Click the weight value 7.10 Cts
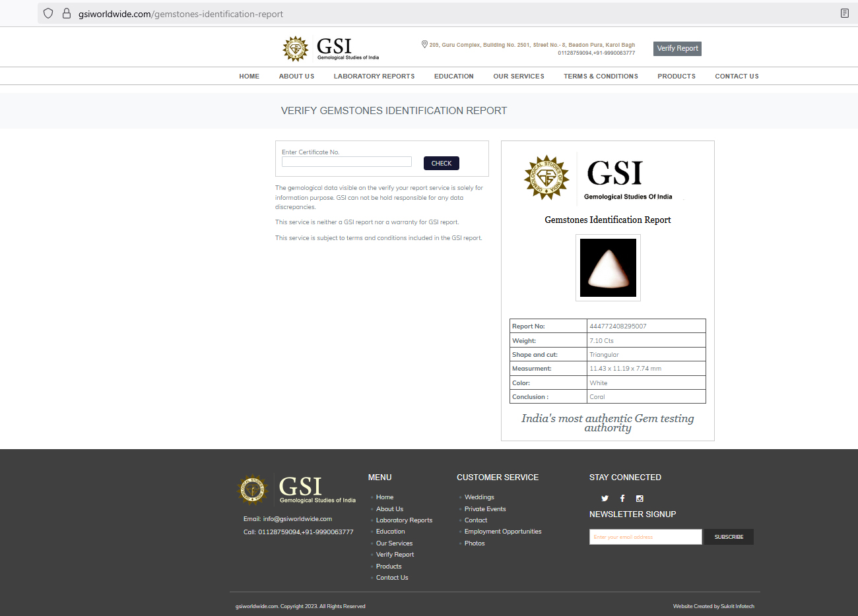The width and height of the screenshot is (858, 616). (x=601, y=341)
